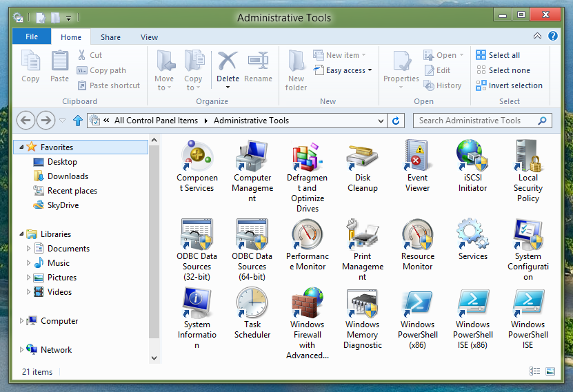573x392 pixels.
Task: Collapse the Libraries tree group
Action: [x=21, y=234]
